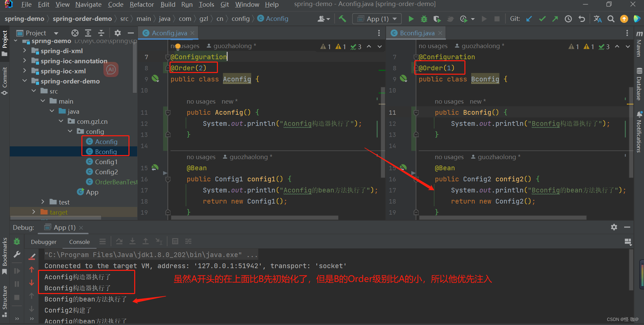Click the config breadcrumb in navigation bar
Image resolution: width=644 pixels, height=325 pixels.
click(x=240, y=19)
